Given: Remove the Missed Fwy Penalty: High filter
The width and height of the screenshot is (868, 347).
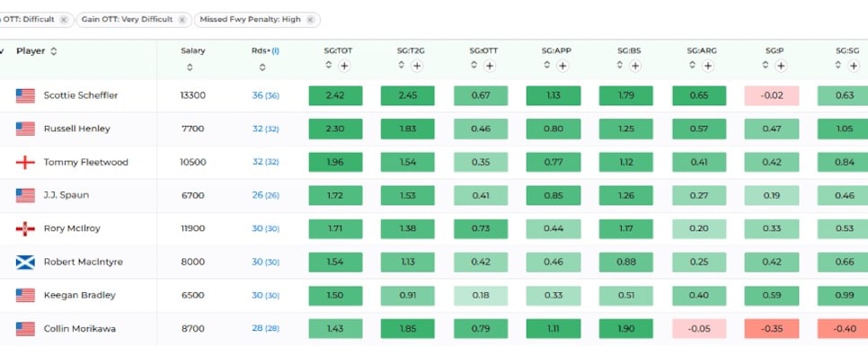Looking at the screenshot, I should tap(310, 20).
